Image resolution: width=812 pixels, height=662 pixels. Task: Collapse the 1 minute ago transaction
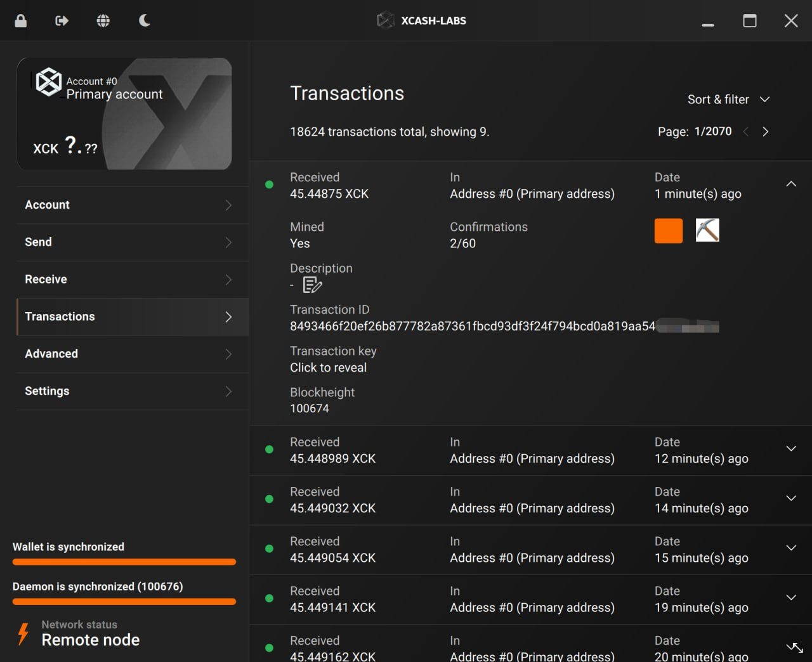pyautogui.click(x=790, y=184)
